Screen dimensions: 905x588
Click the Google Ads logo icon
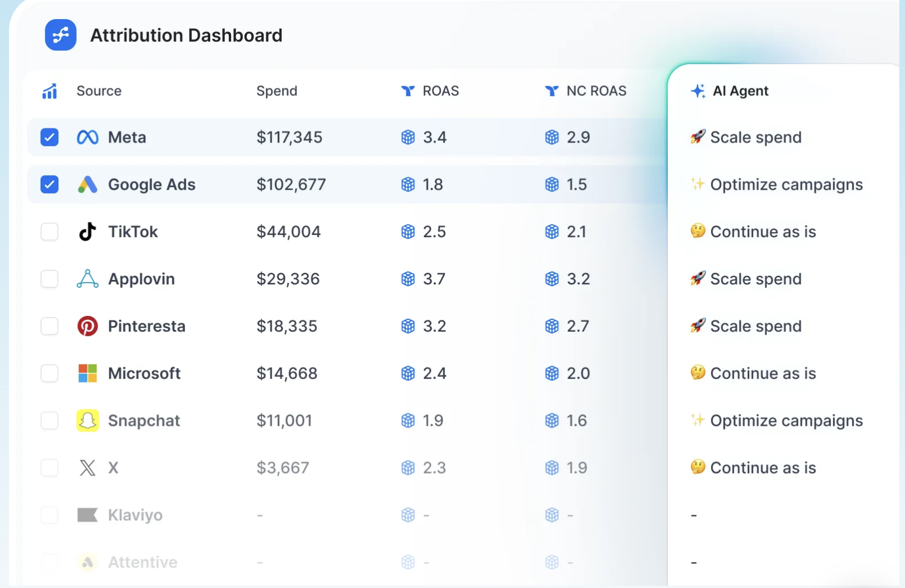point(87,184)
